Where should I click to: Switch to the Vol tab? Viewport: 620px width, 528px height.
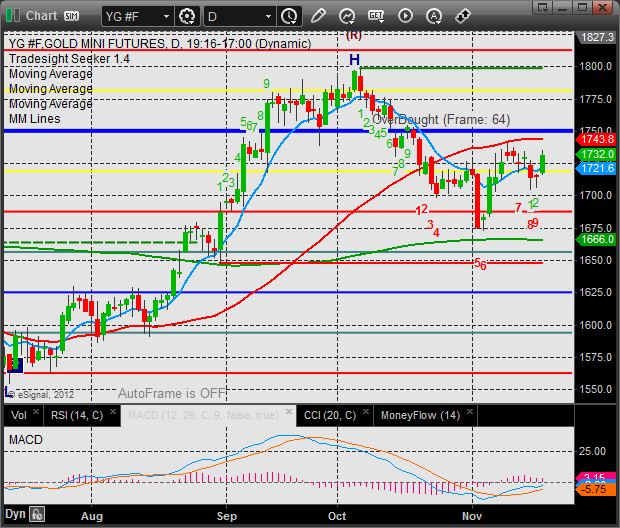(x=19, y=415)
